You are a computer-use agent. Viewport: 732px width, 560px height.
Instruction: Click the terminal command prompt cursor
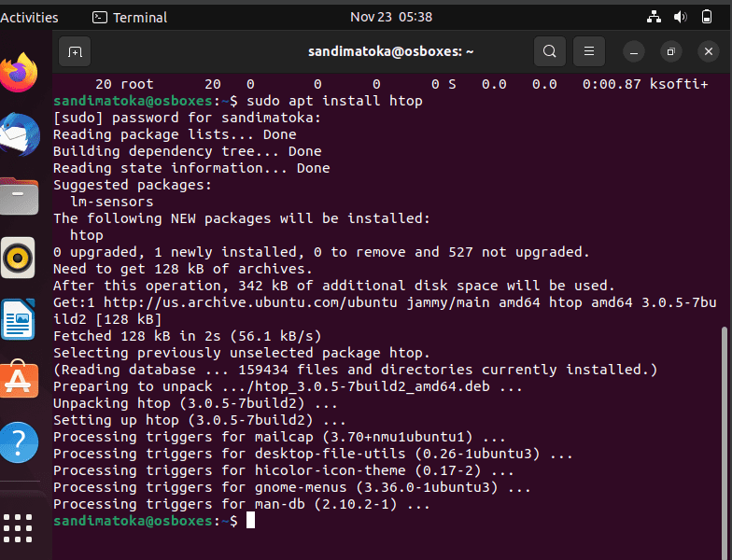tap(250, 520)
